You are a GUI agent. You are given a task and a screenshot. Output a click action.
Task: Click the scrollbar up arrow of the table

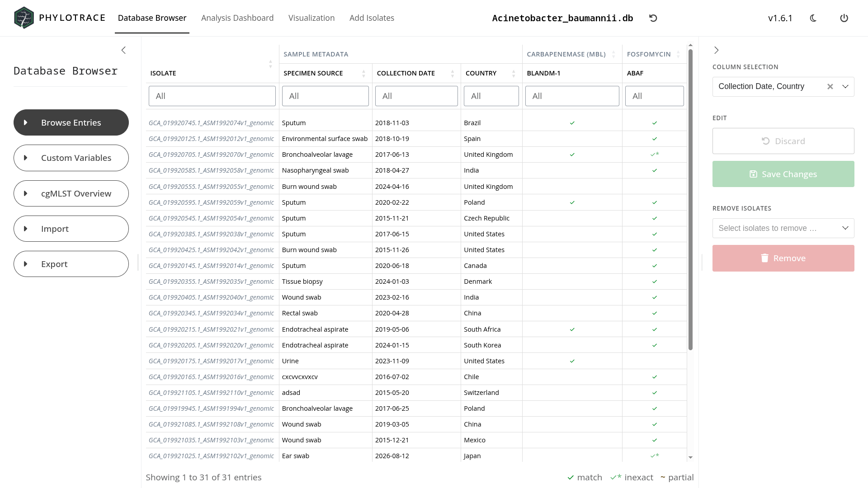click(690, 45)
